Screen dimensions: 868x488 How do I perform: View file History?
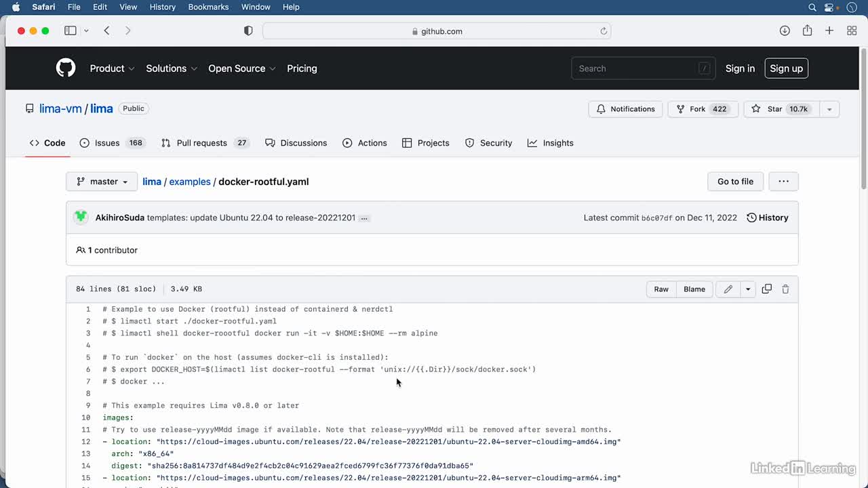[768, 218]
